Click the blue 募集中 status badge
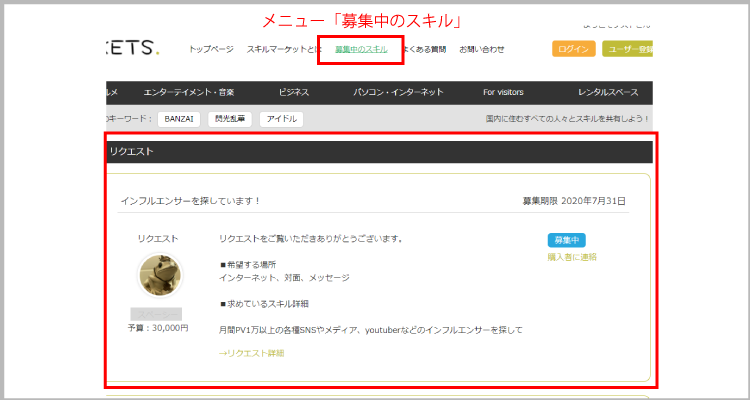Screen dimensions: 750x400 pyautogui.click(x=565, y=240)
